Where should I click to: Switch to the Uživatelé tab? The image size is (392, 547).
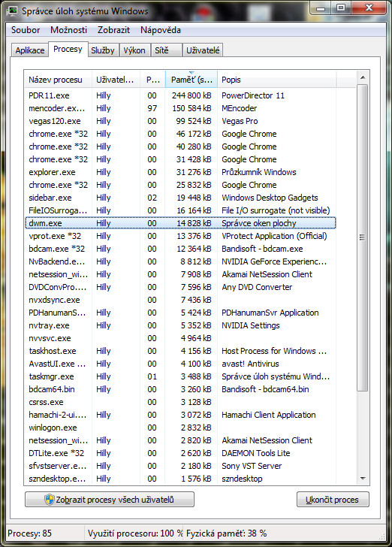tap(203, 50)
